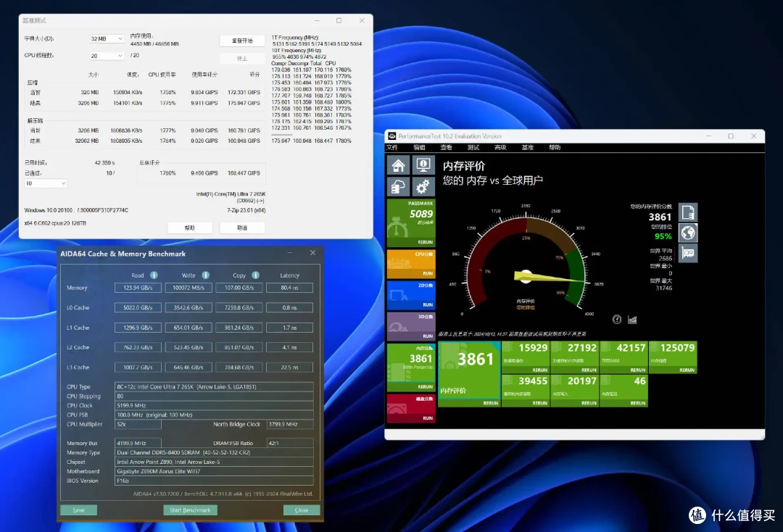Click the Write info icon in AIDA64
The height and width of the screenshot is (532, 783).
[205, 275]
